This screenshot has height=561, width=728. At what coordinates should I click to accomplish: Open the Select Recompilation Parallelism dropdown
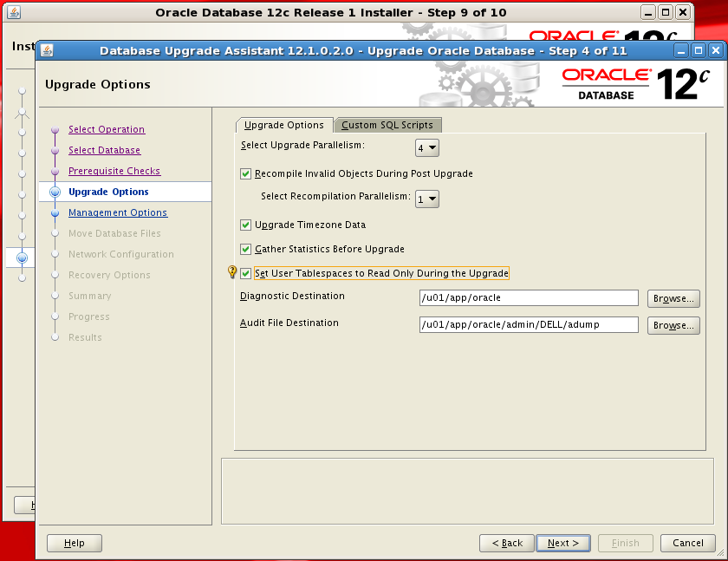click(426, 199)
